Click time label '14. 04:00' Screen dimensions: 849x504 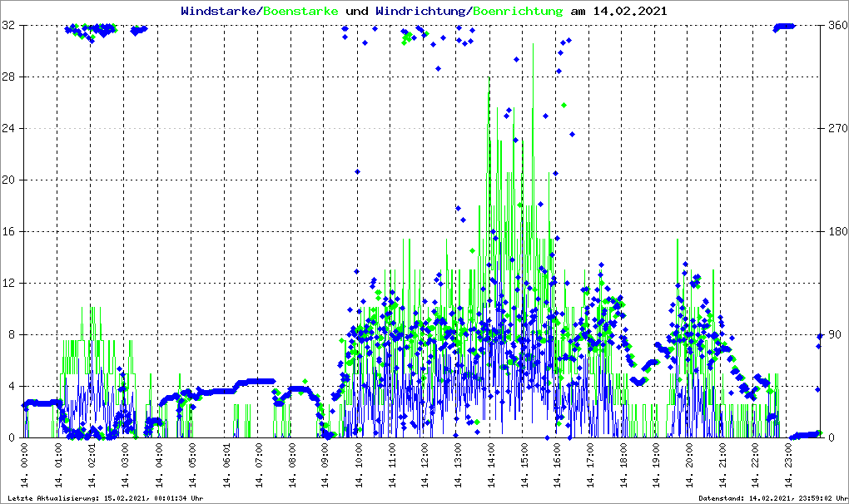tap(157, 465)
